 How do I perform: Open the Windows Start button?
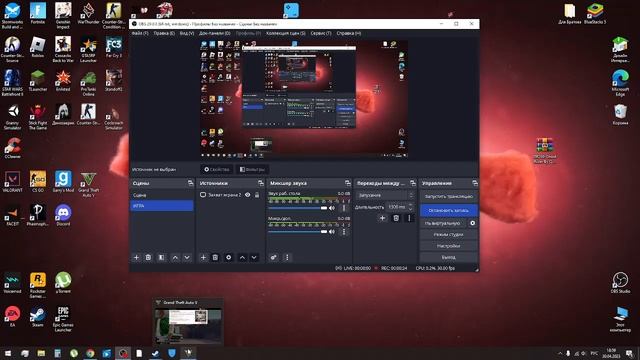coord(8,353)
